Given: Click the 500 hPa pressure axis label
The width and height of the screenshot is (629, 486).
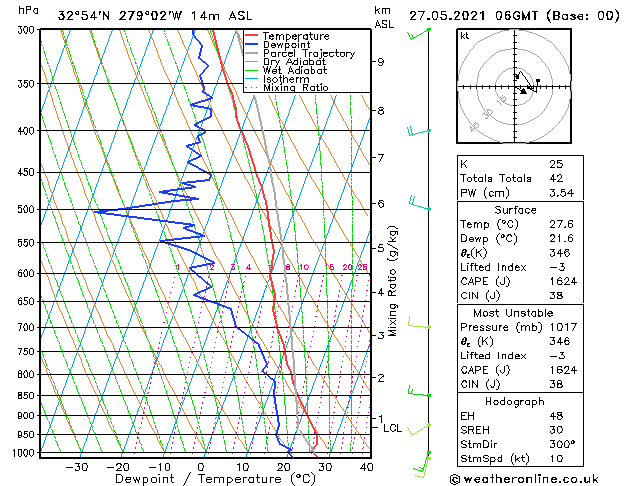Looking at the screenshot, I should pos(28,209).
